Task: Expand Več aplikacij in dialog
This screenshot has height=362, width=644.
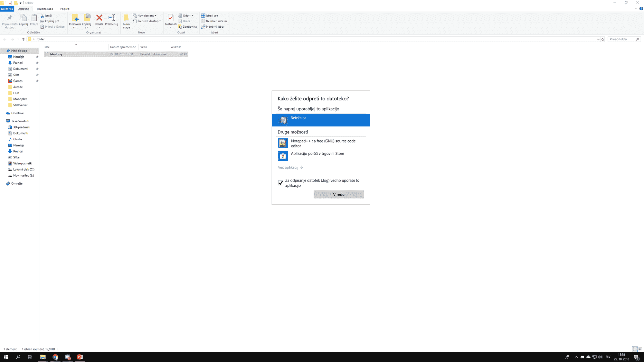Action: point(290,167)
